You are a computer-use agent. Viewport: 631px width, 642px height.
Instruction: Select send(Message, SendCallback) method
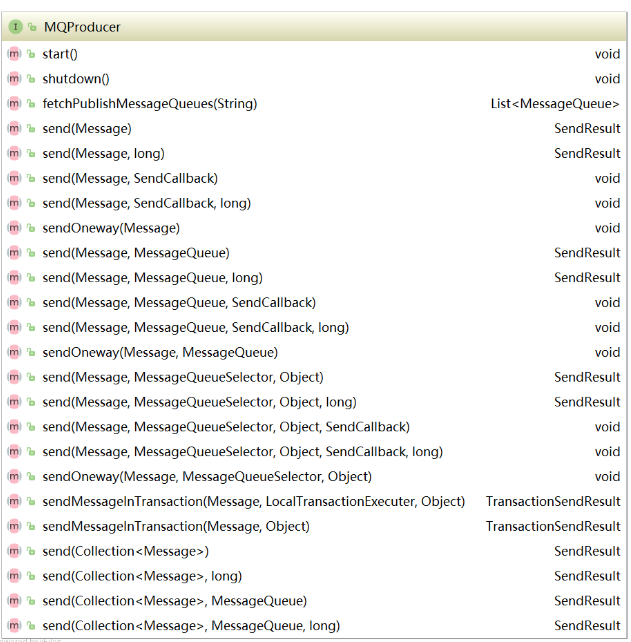click(x=130, y=178)
